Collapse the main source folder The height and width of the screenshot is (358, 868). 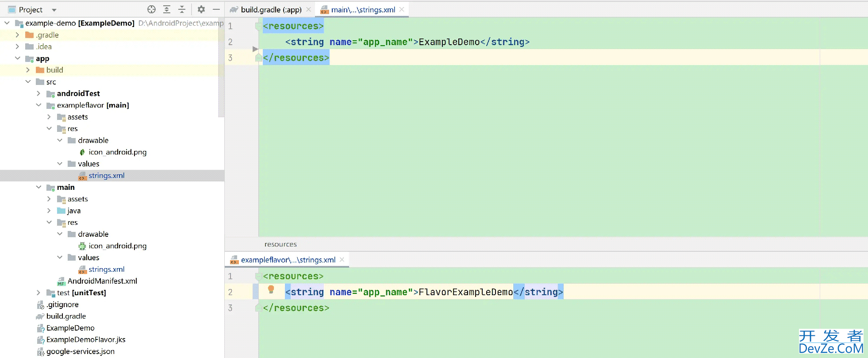tap(38, 187)
